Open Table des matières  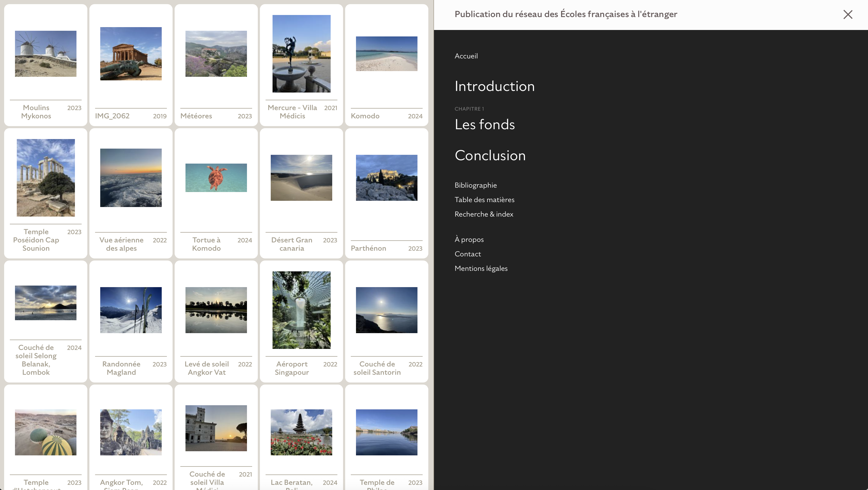(x=484, y=200)
